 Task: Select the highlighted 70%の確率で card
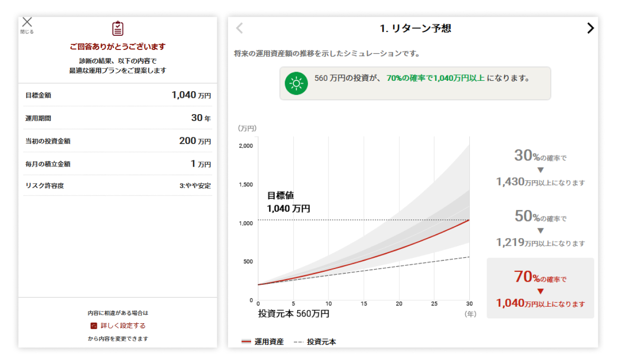click(540, 289)
